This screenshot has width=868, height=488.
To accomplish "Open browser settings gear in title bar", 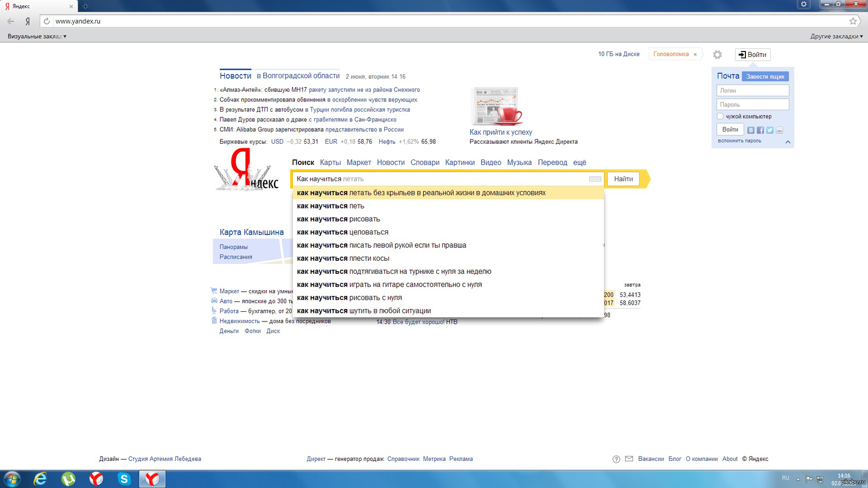I will (x=804, y=4).
